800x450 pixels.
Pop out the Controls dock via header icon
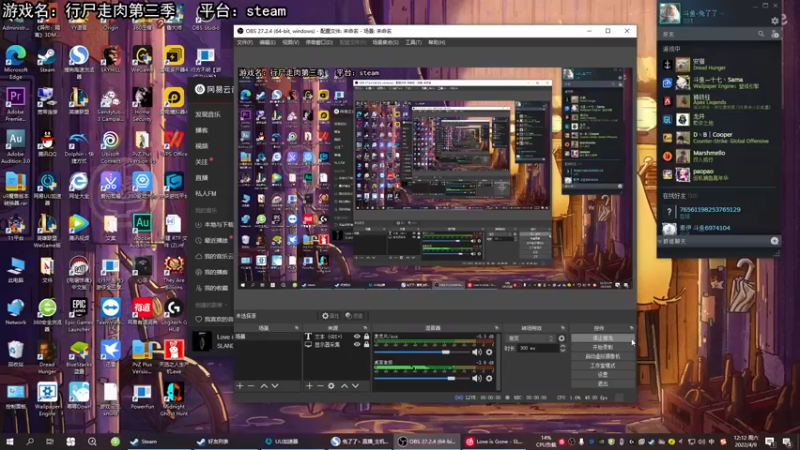631,328
